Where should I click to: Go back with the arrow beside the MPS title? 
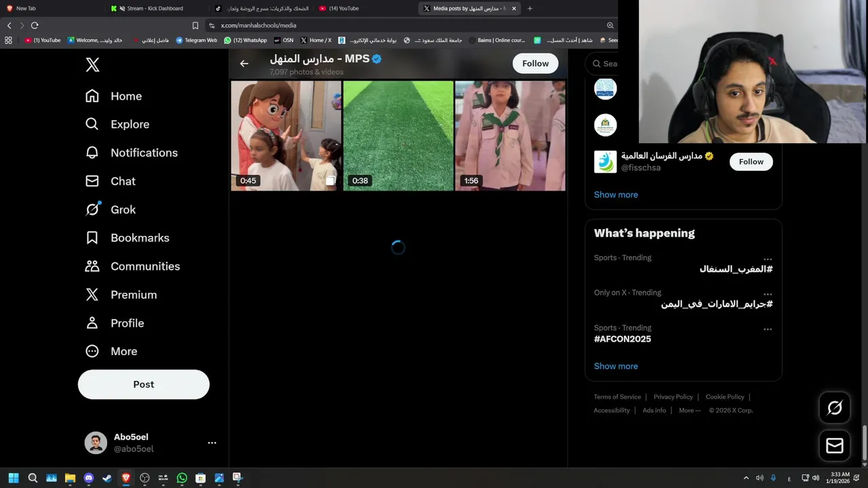pos(244,64)
